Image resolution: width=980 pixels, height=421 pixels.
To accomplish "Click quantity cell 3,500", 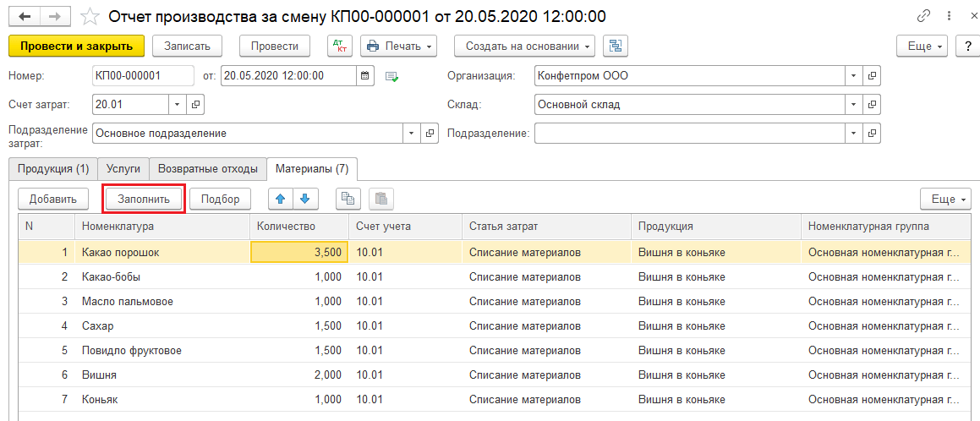I will pyautogui.click(x=299, y=253).
